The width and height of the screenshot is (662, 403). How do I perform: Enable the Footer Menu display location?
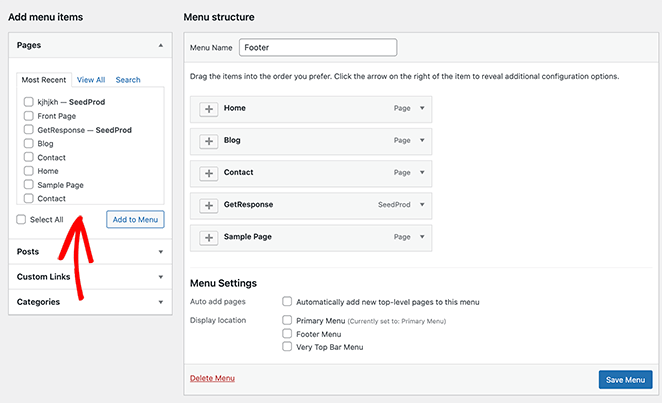[288, 334]
